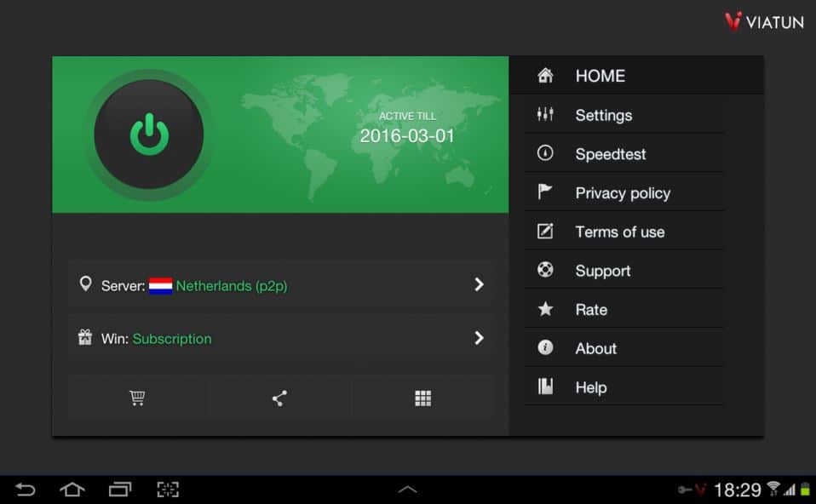This screenshot has width=816, height=504.
Task: Click the VIATUN logo
Action: pyautogui.click(x=764, y=21)
